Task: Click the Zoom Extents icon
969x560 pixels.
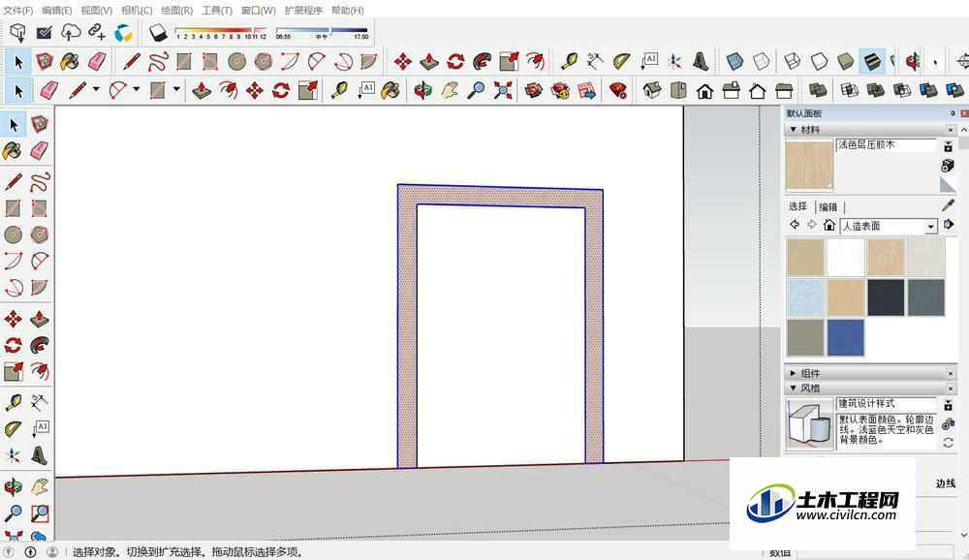Action: pos(503,91)
